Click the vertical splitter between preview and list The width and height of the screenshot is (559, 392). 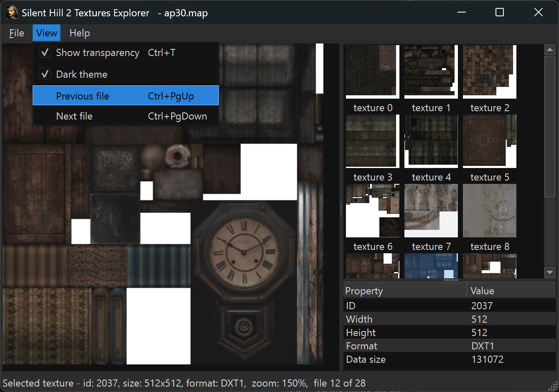coord(341,208)
